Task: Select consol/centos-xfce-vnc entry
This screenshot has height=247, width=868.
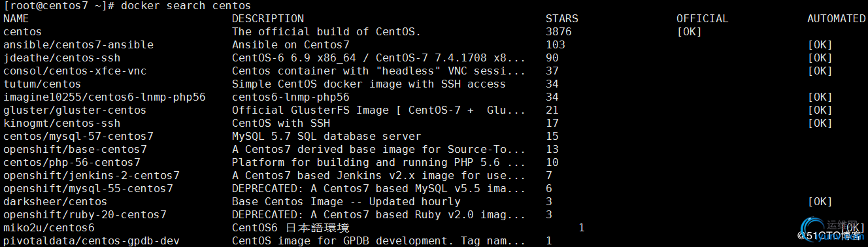Action: pyautogui.click(x=75, y=71)
